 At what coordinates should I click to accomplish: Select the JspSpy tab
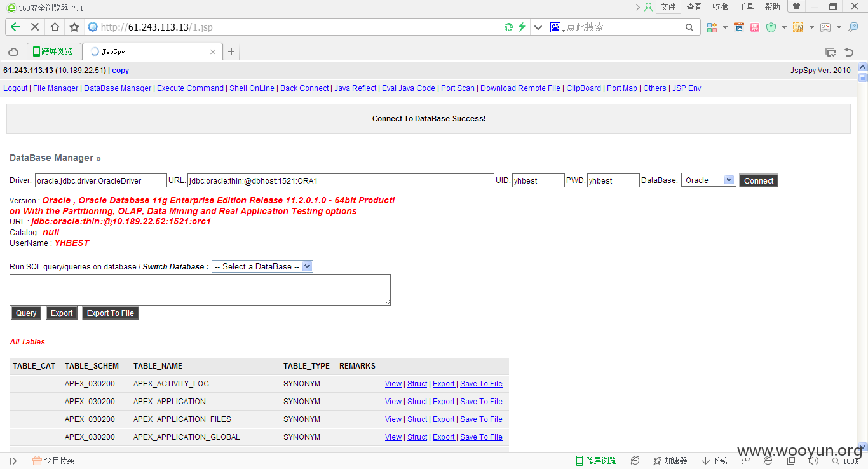151,51
